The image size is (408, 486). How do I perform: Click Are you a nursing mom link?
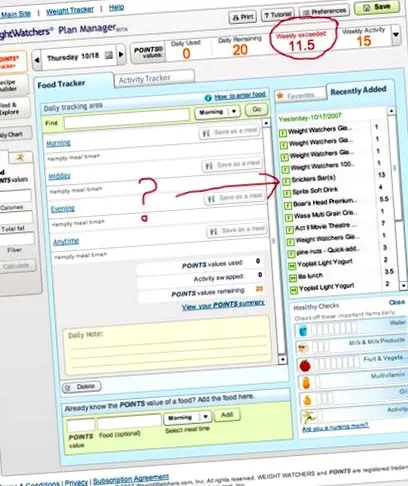pos(335,427)
